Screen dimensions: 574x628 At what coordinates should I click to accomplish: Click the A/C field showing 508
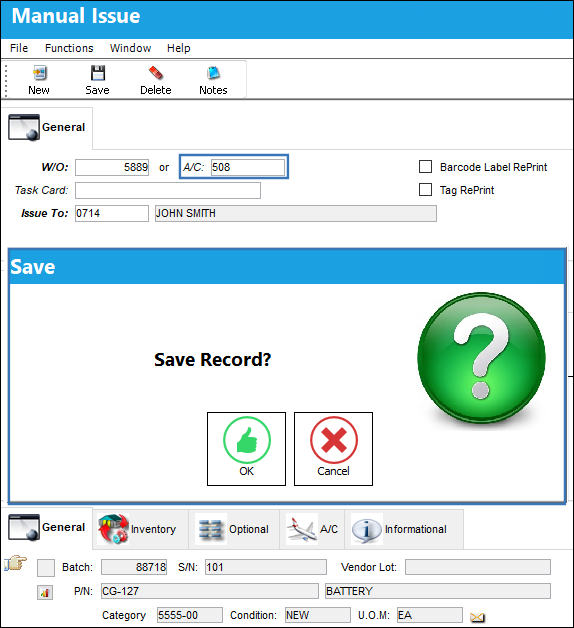(248, 167)
